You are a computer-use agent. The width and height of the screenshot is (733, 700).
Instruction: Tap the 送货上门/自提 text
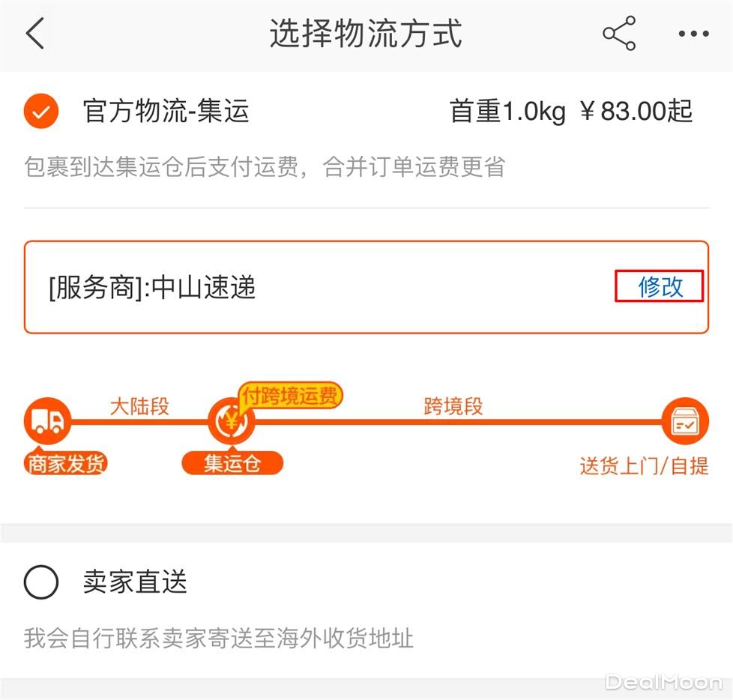pyautogui.click(x=644, y=466)
